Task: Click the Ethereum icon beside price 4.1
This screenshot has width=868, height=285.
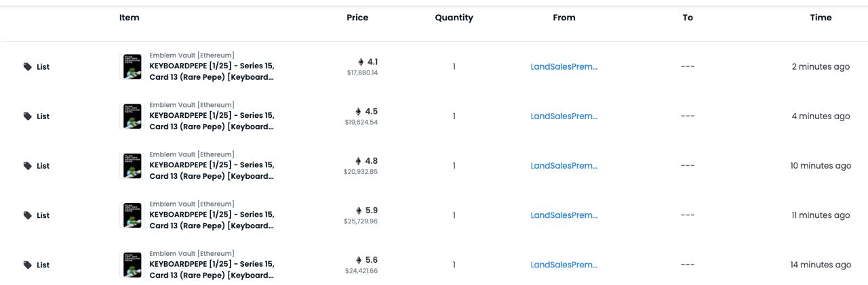Action: pos(361,62)
